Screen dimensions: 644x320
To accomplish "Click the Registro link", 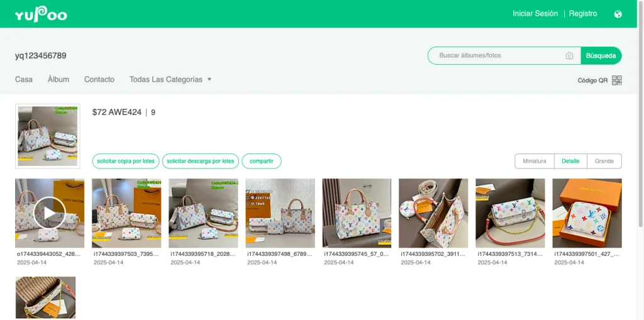I will (x=583, y=14).
